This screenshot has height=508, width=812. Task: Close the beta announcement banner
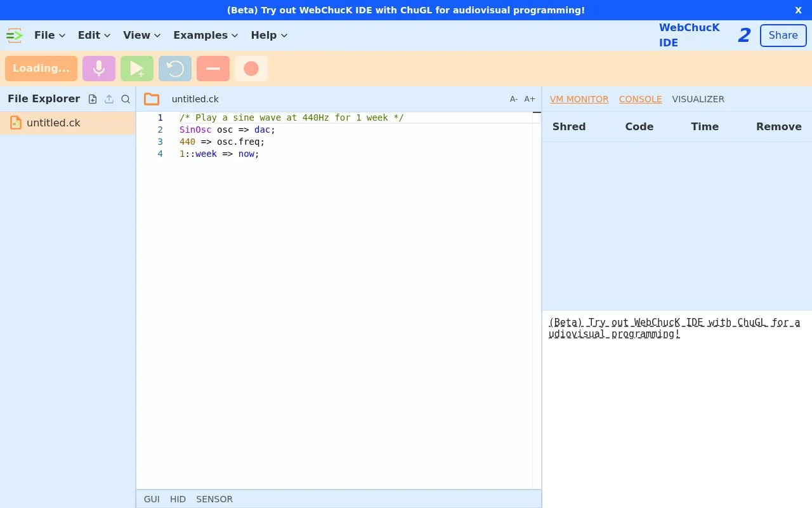point(798,10)
